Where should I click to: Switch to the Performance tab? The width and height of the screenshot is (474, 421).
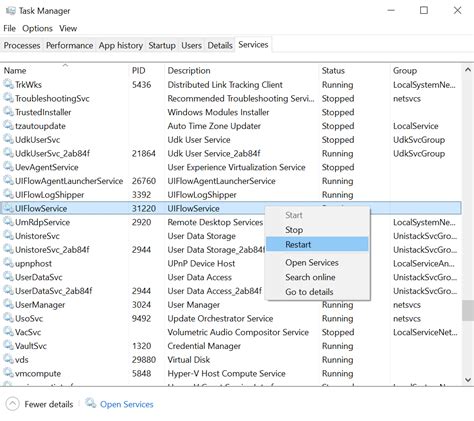[x=69, y=45]
